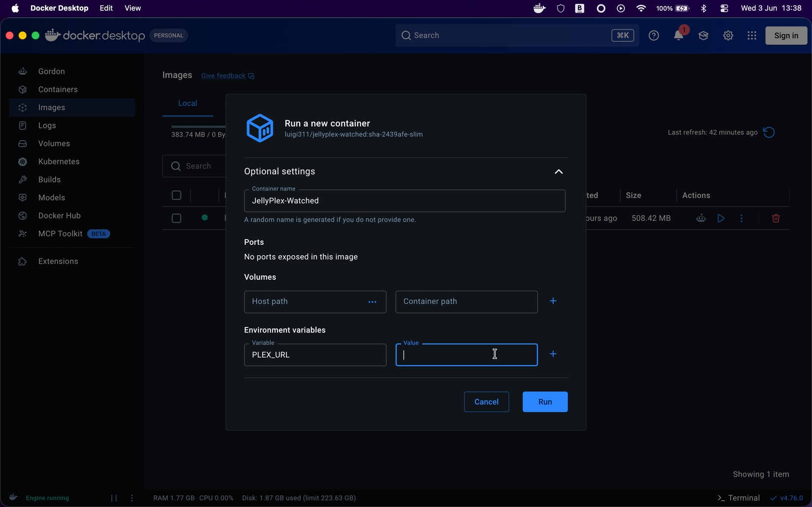This screenshot has height=507, width=812.
Task: Edit the Container name field
Action: (x=405, y=201)
